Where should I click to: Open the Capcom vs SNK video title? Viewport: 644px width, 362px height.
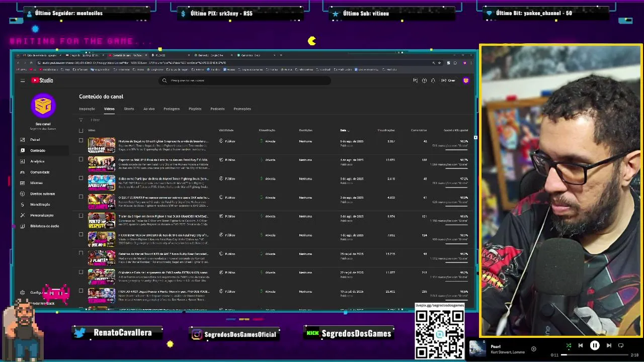(x=163, y=160)
